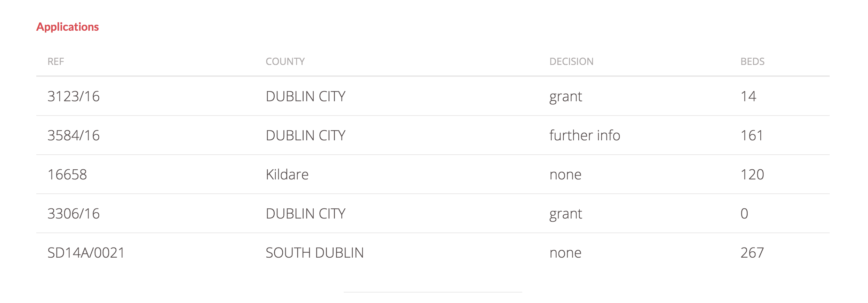
Task: Click the DECISION column header
Action: click(571, 62)
